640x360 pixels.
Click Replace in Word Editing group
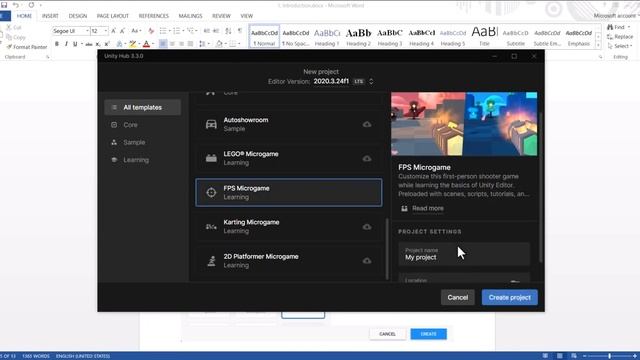click(620, 37)
